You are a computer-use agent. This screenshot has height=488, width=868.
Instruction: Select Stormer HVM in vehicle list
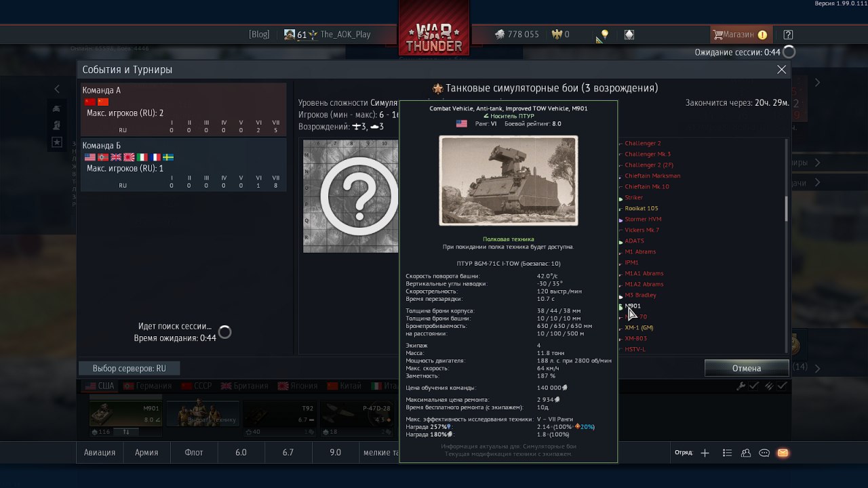coord(643,219)
